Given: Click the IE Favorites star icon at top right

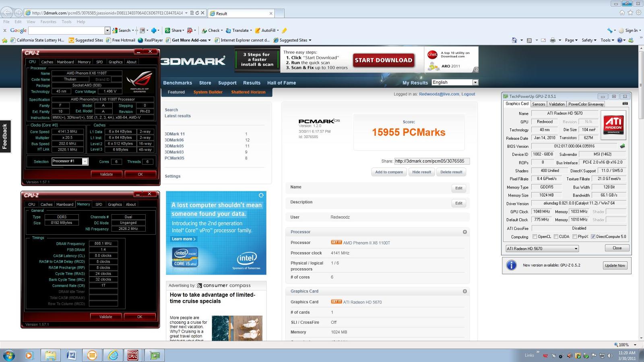Looking at the screenshot, I should (x=630, y=13).
